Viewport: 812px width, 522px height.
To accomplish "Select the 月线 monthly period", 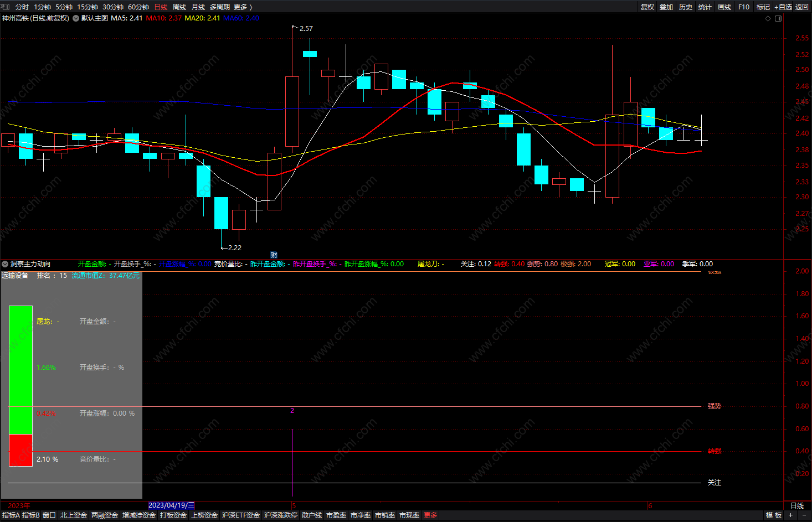I will tap(198, 7).
